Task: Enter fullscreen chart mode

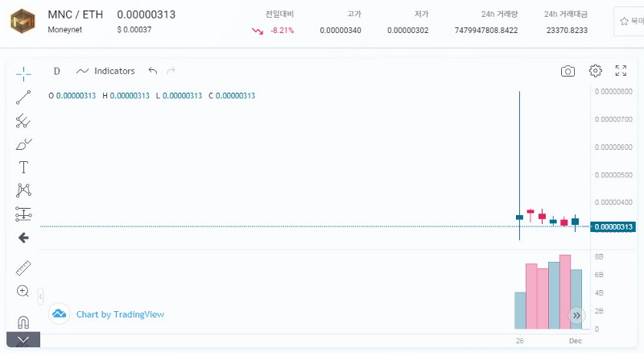Action: click(x=621, y=71)
